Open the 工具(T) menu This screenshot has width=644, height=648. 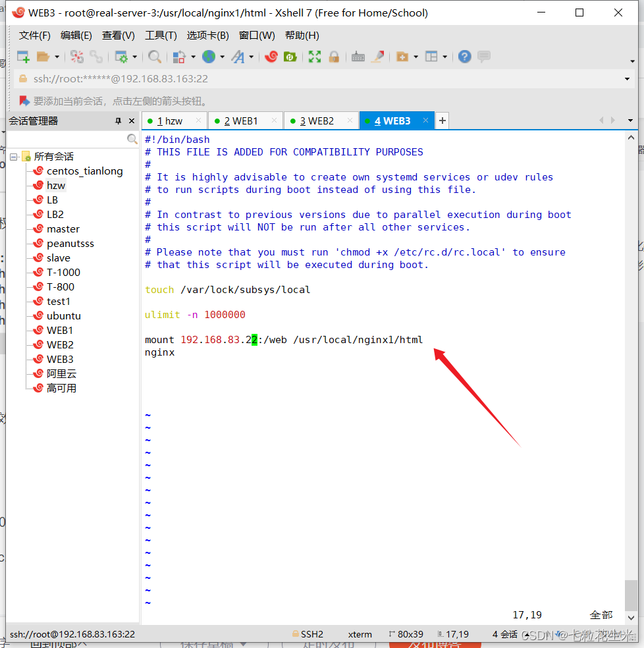(x=161, y=36)
